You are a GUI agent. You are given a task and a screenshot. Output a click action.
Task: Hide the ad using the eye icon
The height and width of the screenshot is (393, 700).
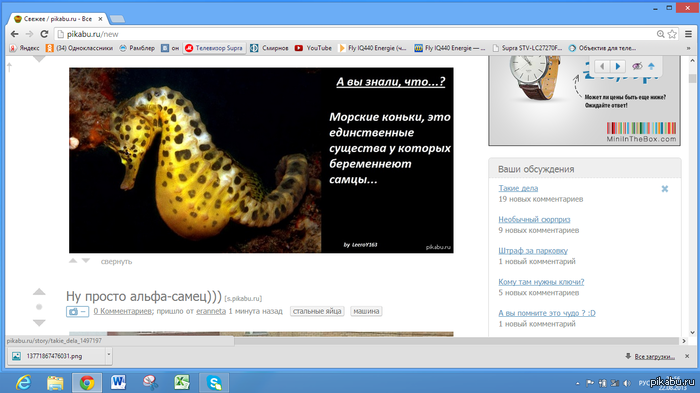(x=637, y=66)
